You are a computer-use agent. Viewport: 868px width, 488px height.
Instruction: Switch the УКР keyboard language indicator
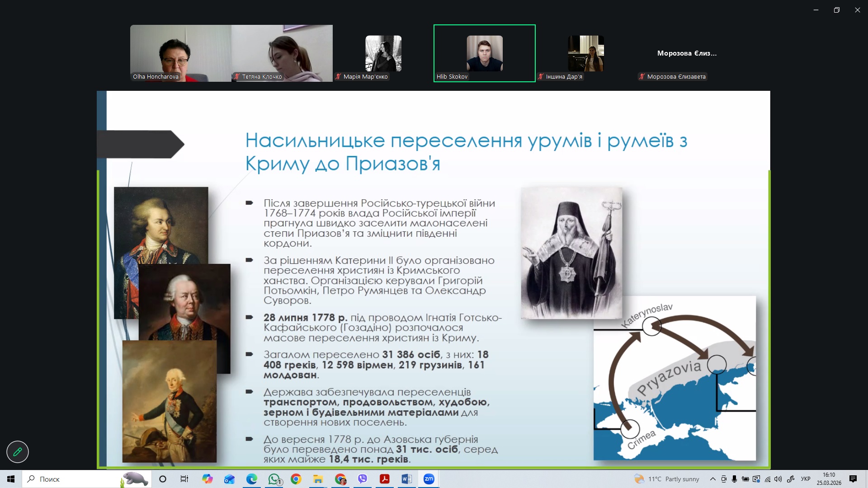806,479
